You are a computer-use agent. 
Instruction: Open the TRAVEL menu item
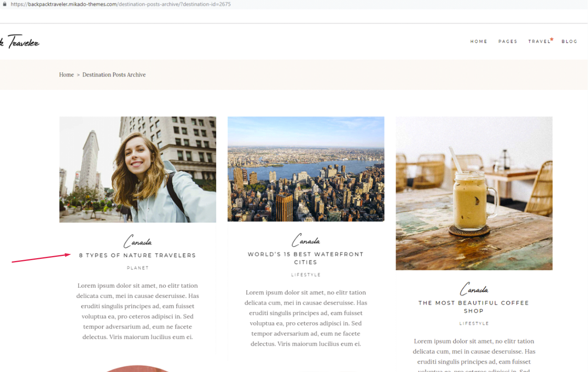tap(540, 41)
